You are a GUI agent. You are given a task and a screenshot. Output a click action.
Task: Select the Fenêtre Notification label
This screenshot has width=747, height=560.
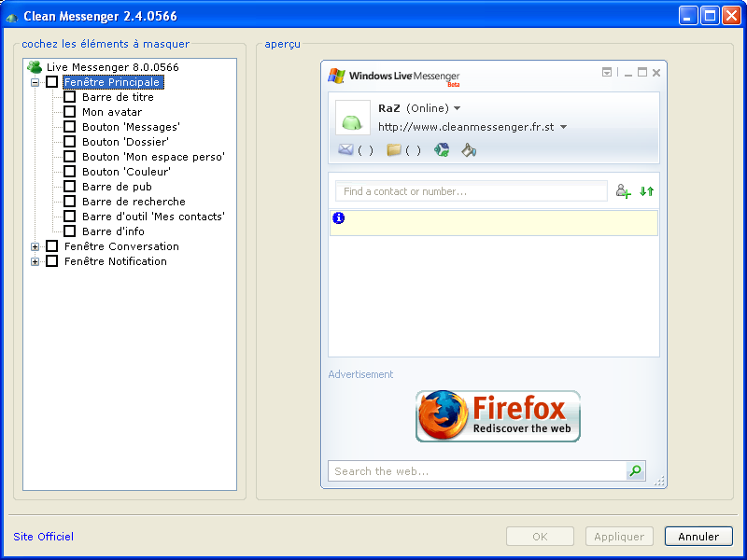click(115, 261)
